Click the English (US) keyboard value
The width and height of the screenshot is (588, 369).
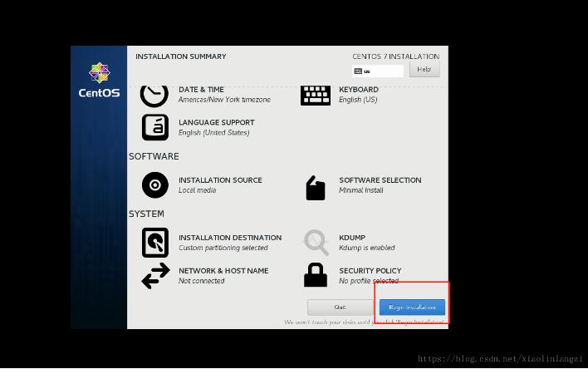[x=358, y=100]
